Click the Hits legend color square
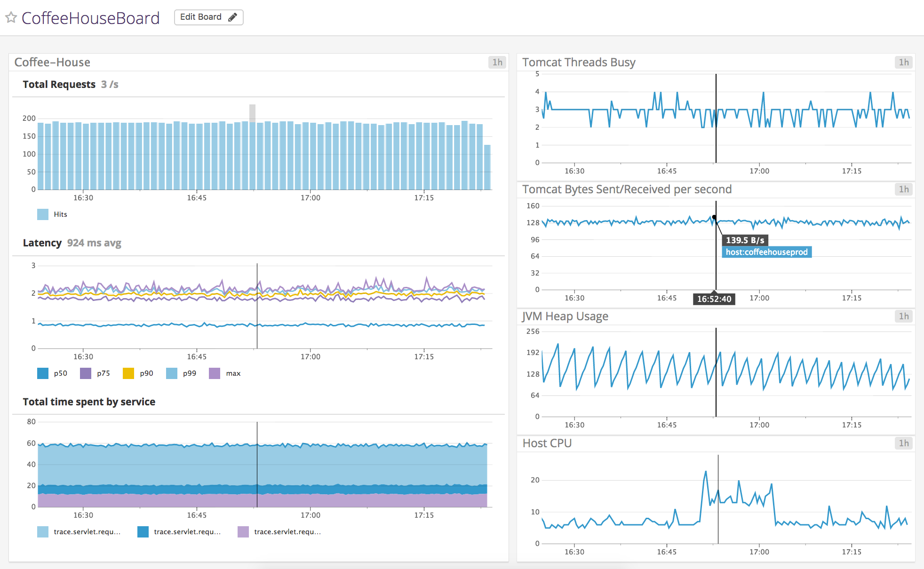 42,214
